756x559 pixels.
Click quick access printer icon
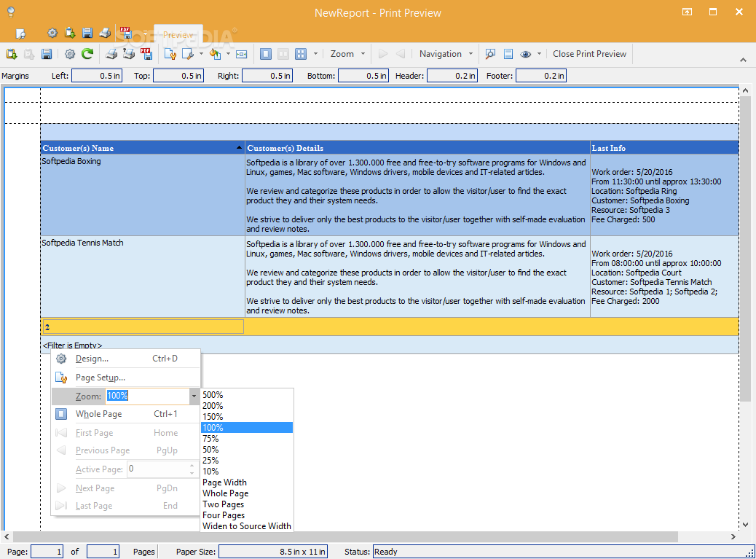point(105,33)
